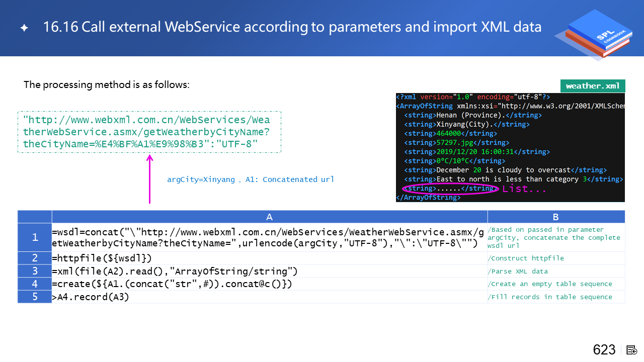Screen dimensions: 644x362
Task: Click the four-point star before the title
Action: point(24,28)
